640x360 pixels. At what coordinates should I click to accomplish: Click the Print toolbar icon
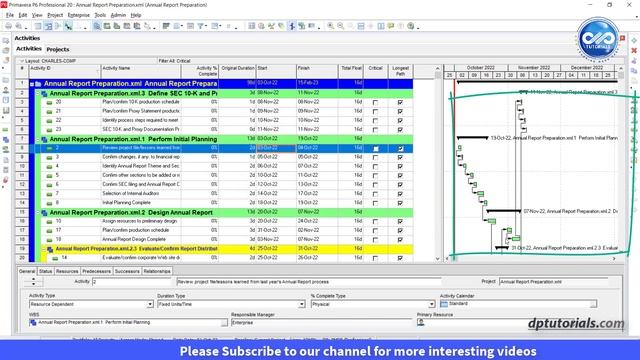click(8, 26)
